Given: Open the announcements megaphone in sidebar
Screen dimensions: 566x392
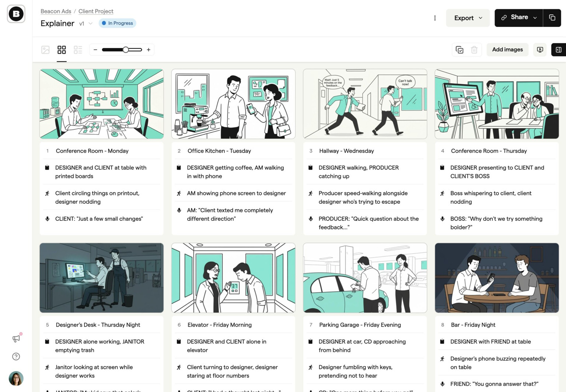Looking at the screenshot, I should [16, 339].
